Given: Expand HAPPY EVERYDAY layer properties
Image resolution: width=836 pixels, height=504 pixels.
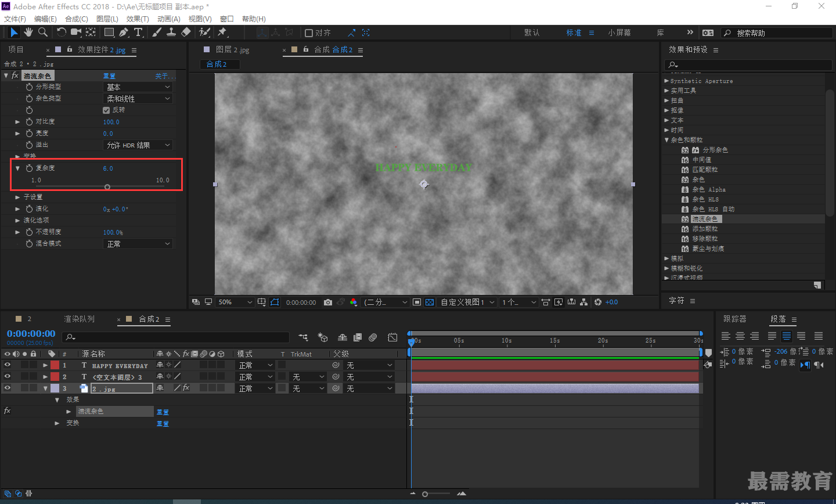Looking at the screenshot, I should tap(45, 365).
